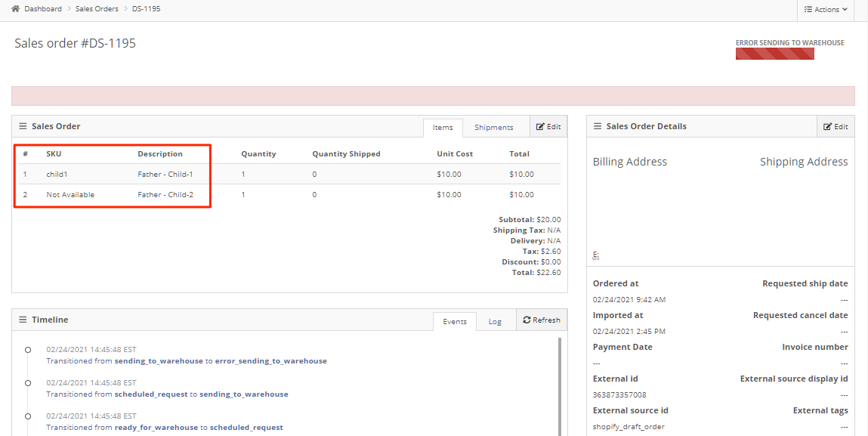Click the Subtotal: $20.00 line
Viewport: 868px width, 436px height.
tap(530, 219)
